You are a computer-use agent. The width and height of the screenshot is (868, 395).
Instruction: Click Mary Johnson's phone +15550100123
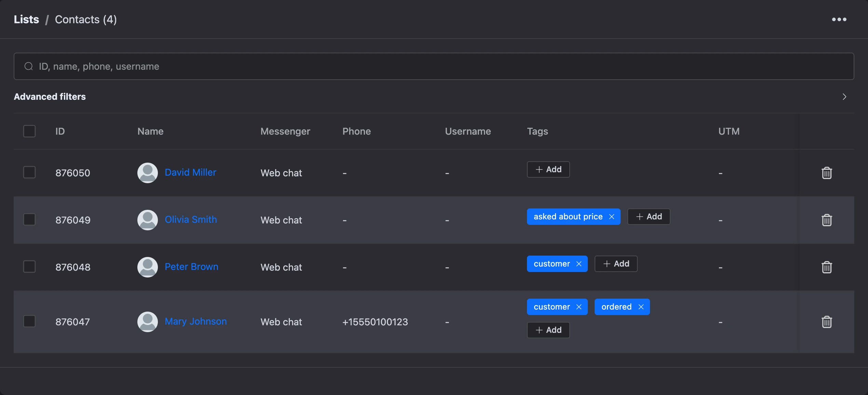pyautogui.click(x=375, y=322)
